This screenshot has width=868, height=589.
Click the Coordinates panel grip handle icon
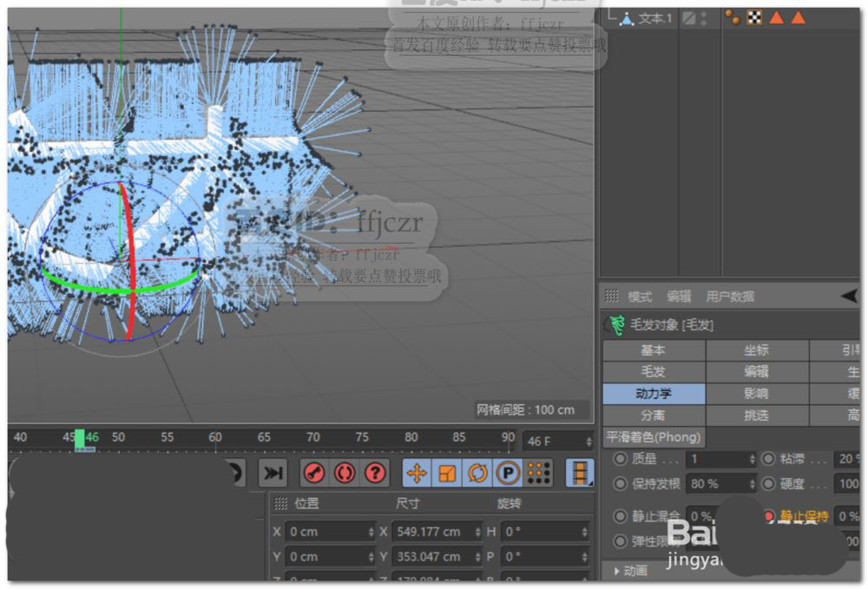pyautogui.click(x=281, y=503)
